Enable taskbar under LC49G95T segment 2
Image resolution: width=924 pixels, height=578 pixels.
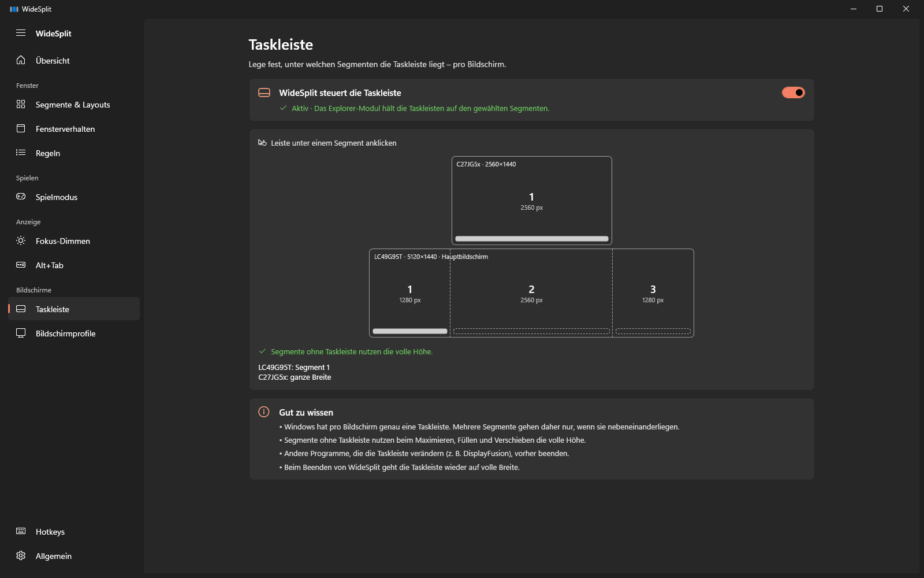tap(531, 331)
